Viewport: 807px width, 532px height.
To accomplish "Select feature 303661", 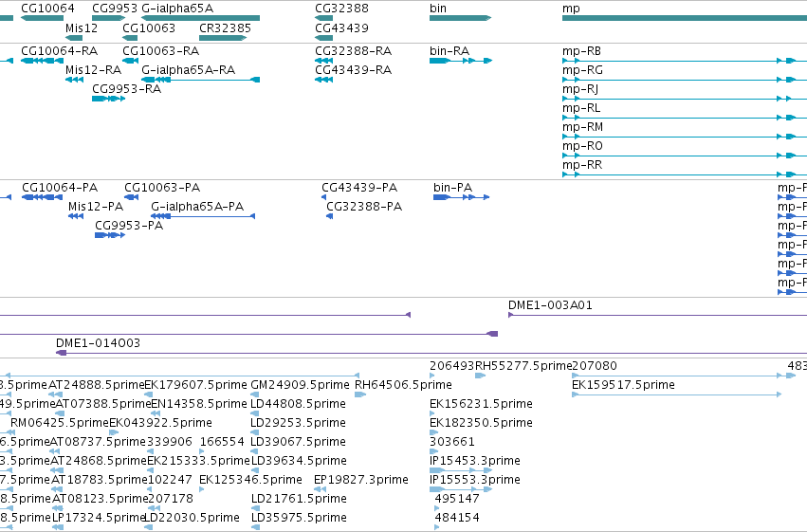I will pyautogui.click(x=452, y=442).
